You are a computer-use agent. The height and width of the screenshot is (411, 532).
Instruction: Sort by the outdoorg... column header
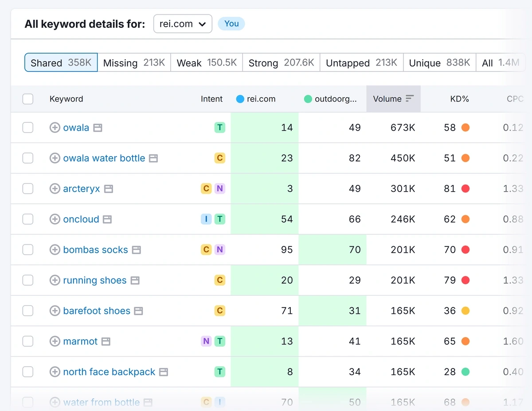(x=330, y=99)
